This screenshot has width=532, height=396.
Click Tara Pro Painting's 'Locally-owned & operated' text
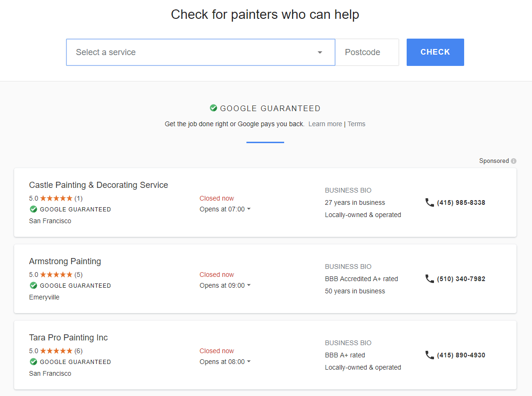coord(363,368)
